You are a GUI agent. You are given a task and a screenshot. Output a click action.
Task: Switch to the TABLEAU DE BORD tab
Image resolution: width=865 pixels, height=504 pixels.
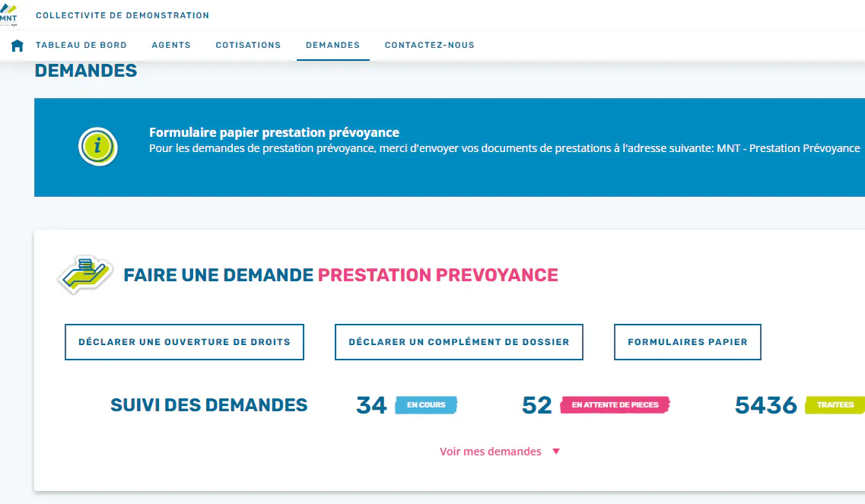(81, 45)
